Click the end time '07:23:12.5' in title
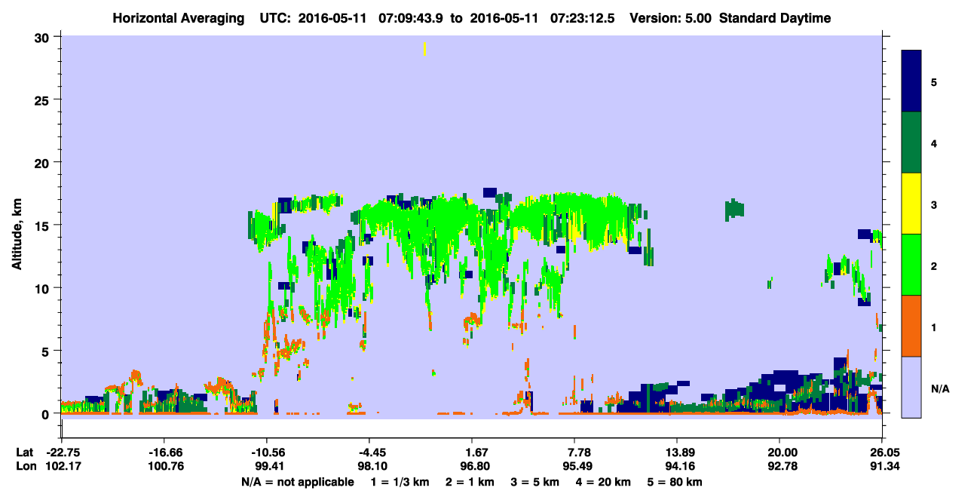This screenshot has height=503, width=980. coord(583,18)
